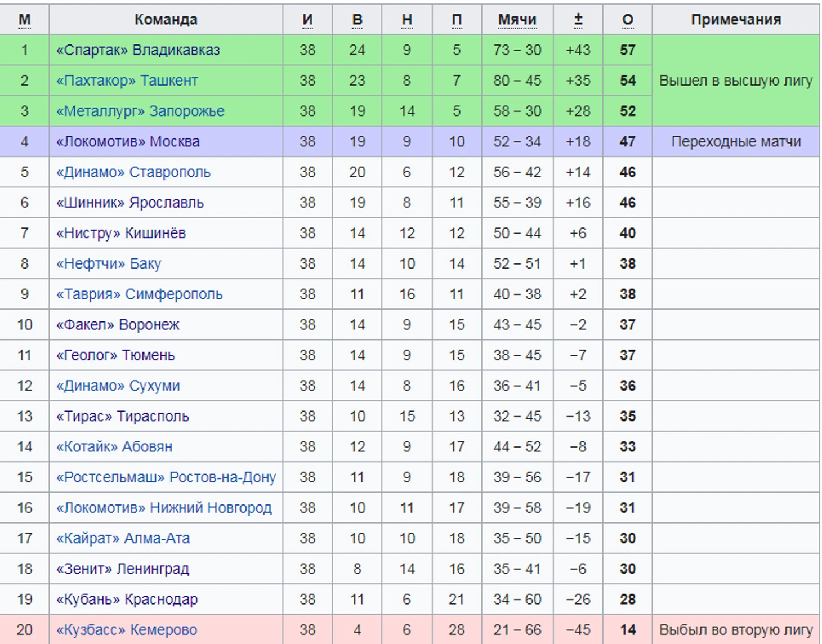The height and width of the screenshot is (644, 822).
Task: Open «Шинник» Ярославль team page
Action: pyautogui.click(x=129, y=203)
